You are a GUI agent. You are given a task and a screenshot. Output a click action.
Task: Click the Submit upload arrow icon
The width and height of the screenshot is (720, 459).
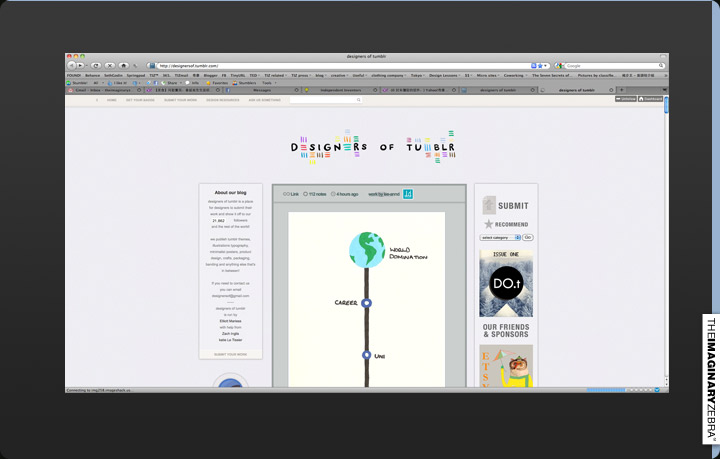pyautogui.click(x=489, y=205)
